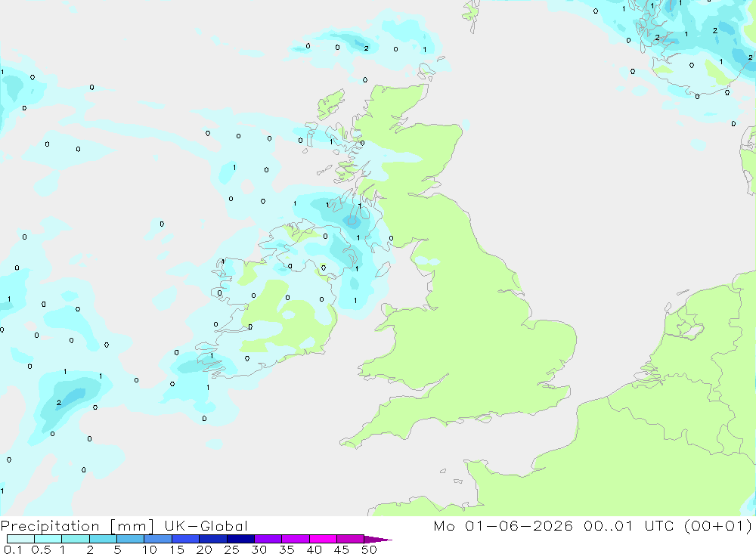
Task: Pick the 10–15 mm legend color swatch
Action: coord(158,539)
